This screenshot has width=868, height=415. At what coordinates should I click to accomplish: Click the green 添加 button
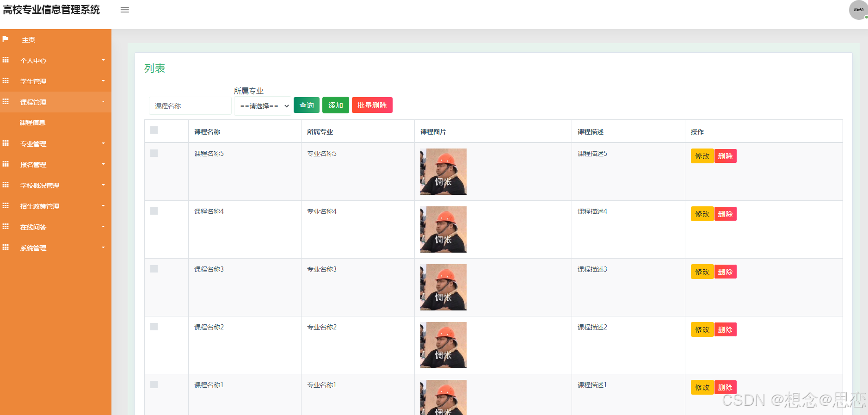336,105
